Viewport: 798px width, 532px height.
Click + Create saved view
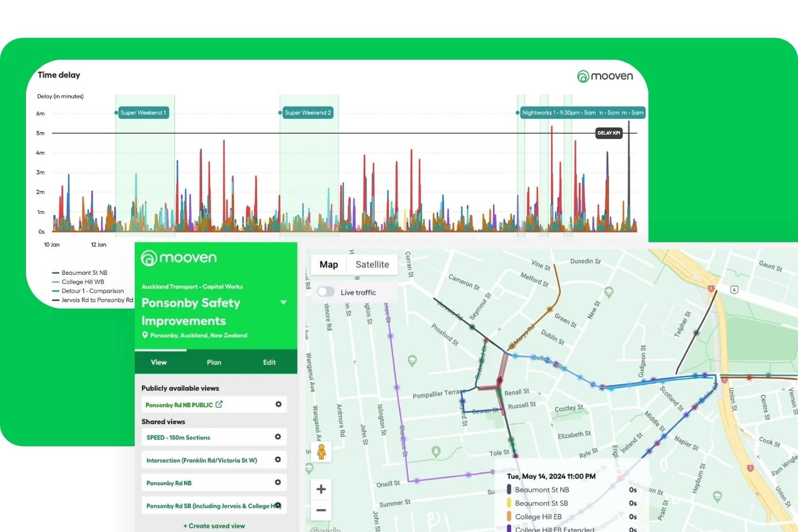(x=214, y=525)
